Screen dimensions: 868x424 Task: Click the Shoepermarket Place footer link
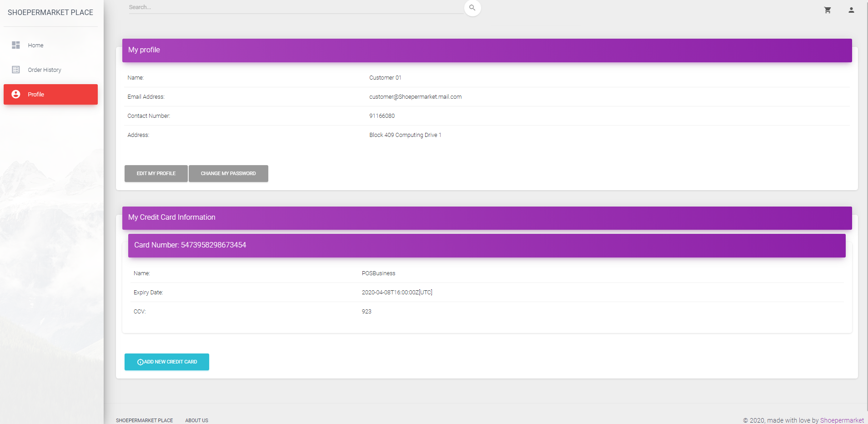coord(145,420)
